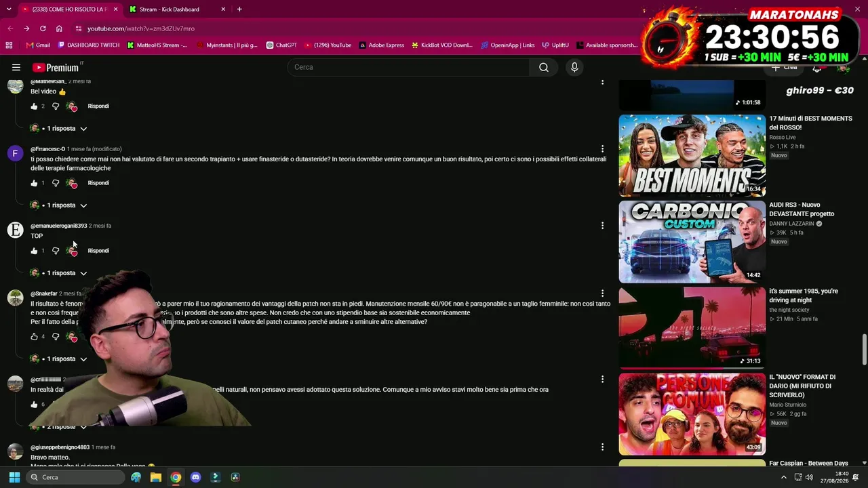This screenshot has width=868, height=488.
Task: Like @Snakefar's comment
Action: tap(34, 337)
